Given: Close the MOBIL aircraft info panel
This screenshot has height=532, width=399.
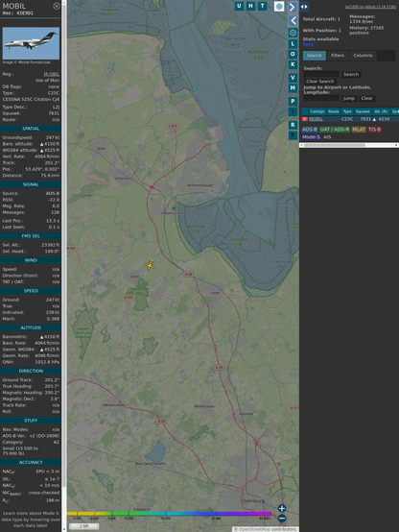Looking at the screenshot, I should 57,6.
